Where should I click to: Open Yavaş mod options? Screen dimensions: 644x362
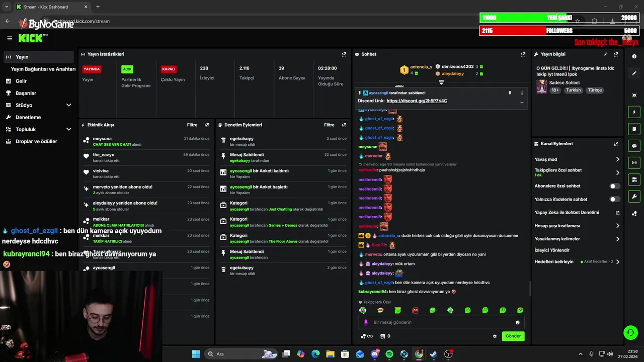[577, 159]
